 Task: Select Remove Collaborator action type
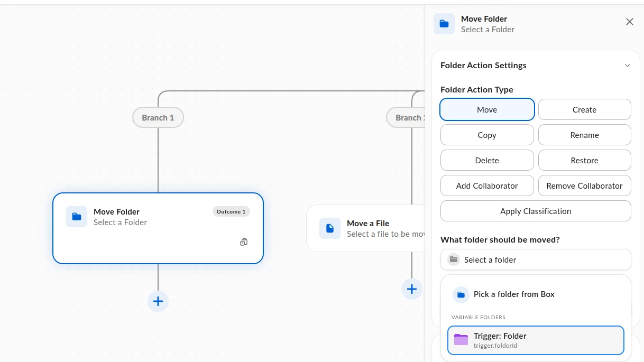point(584,186)
